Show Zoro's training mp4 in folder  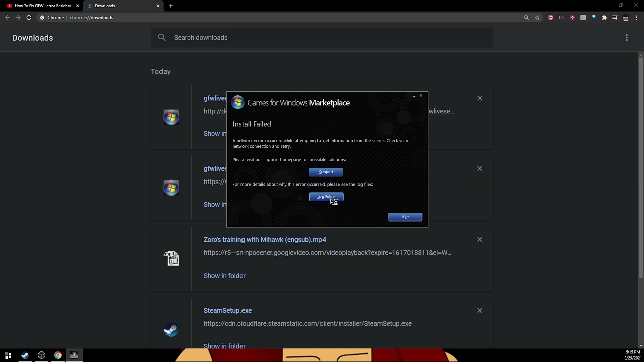tap(224, 276)
